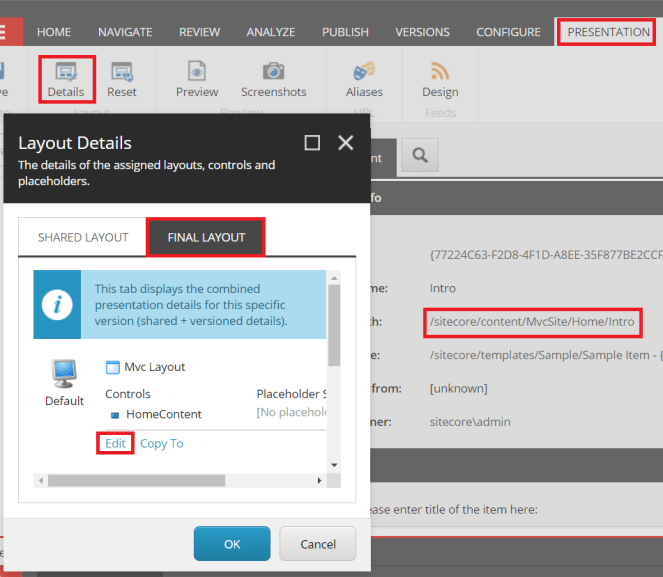Image resolution: width=663 pixels, height=577 pixels.
Task: Open the Presentation ribbon tab
Action: [608, 32]
